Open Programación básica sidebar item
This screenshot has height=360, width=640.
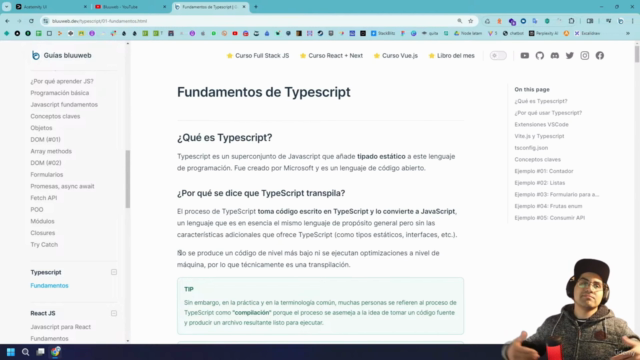pyautogui.click(x=60, y=93)
